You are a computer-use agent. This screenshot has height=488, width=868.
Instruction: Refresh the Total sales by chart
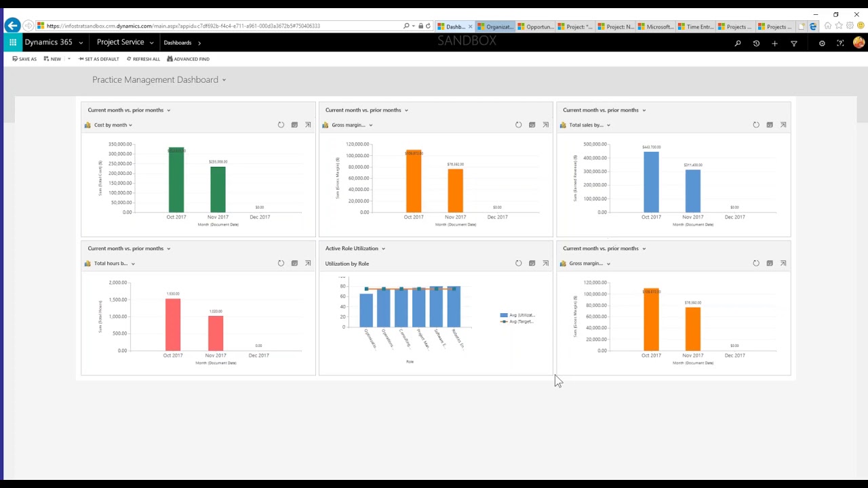point(756,125)
